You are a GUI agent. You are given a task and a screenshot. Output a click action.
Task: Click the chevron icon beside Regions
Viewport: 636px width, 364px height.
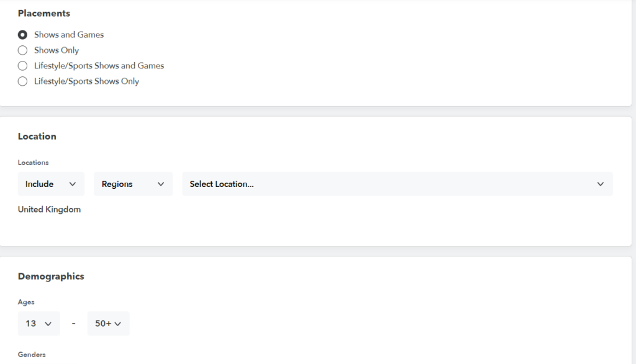click(x=161, y=184)
